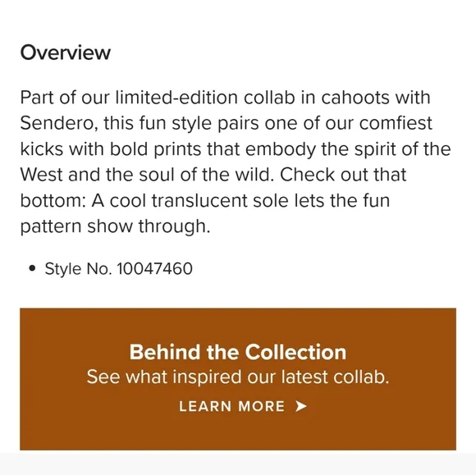Click the word 'Collection' in the banner title

[295, 352]
